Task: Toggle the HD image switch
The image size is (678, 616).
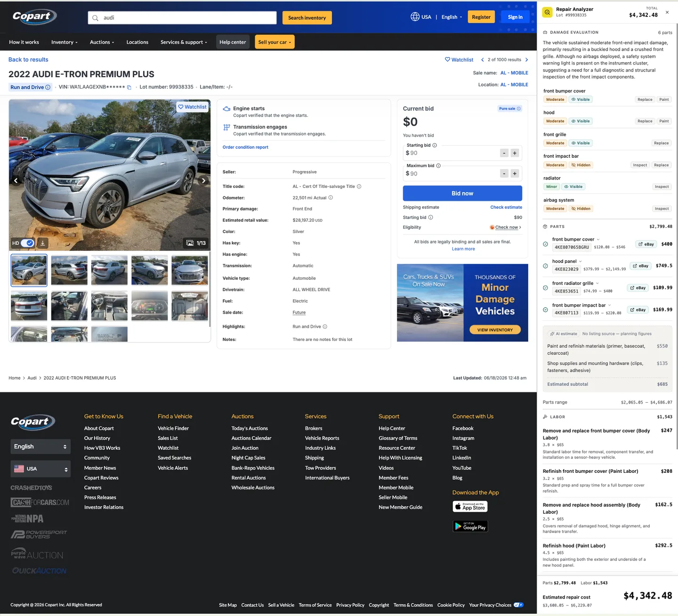Action: tap(28, 243)
